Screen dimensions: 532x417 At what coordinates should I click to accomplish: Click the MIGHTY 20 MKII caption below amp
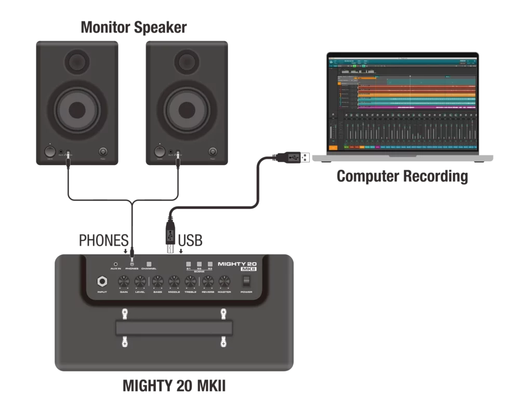[x=174, y=386]
